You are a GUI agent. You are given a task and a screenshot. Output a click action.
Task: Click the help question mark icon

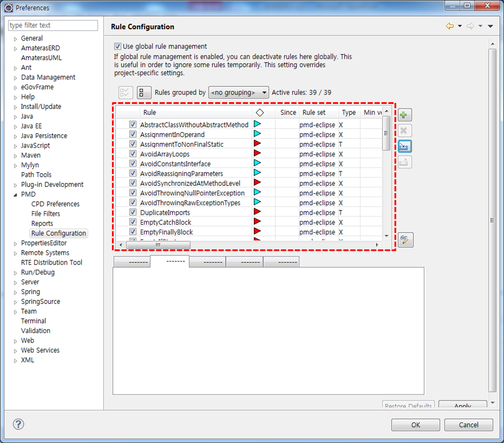click(18, 424)
